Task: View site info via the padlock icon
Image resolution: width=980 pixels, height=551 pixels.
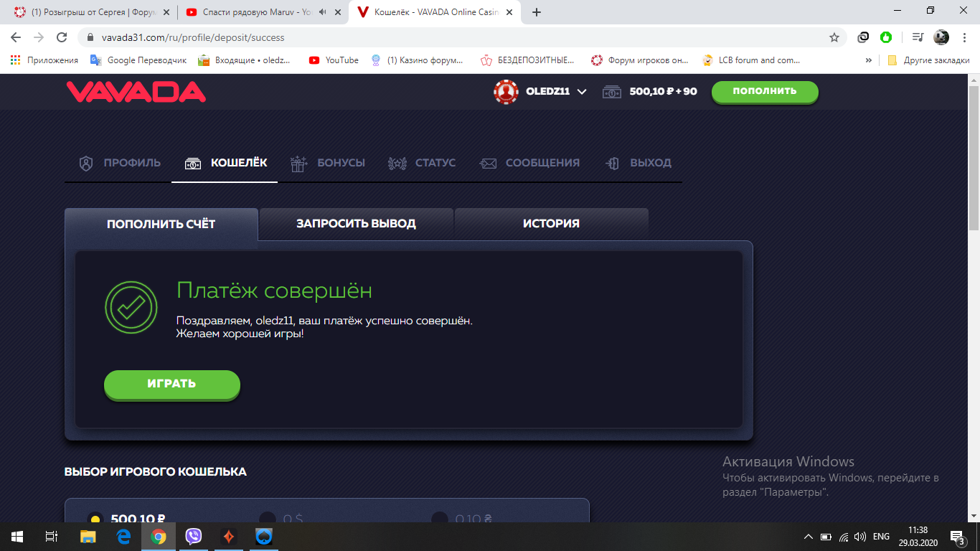Action: pos(90,37)
